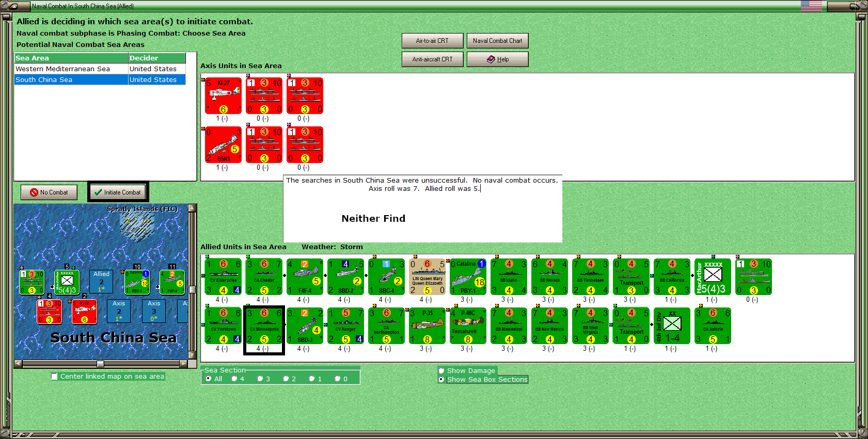868x439 pixels.
Task: Select Sea Section 3 option
Action: [260, 379]
